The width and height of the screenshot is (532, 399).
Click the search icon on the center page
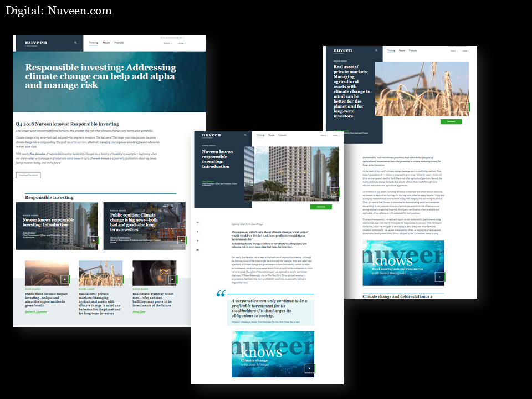pyautogui.click(x=245, y=135)
